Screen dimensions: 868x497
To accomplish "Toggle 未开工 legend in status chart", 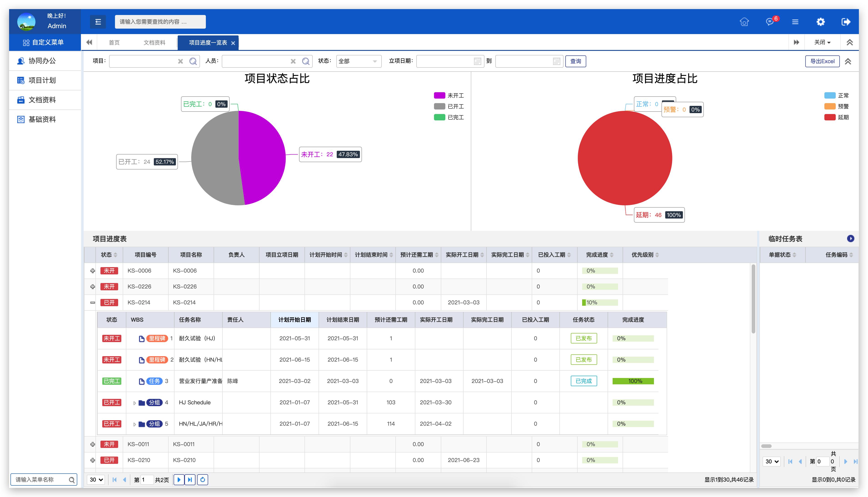I will tap(448, 96).
